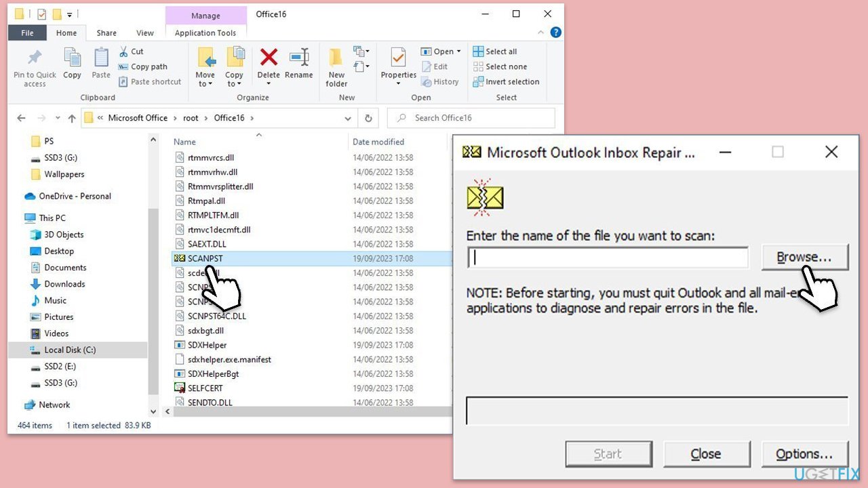Click the Copy icon in Clipboard group
Screen dimensions: 868x488
pyautogui.click(x=72, y=59)
